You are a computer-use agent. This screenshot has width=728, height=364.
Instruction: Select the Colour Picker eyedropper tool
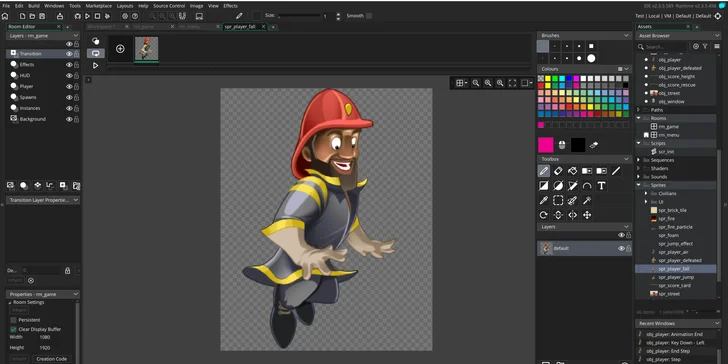544,200
